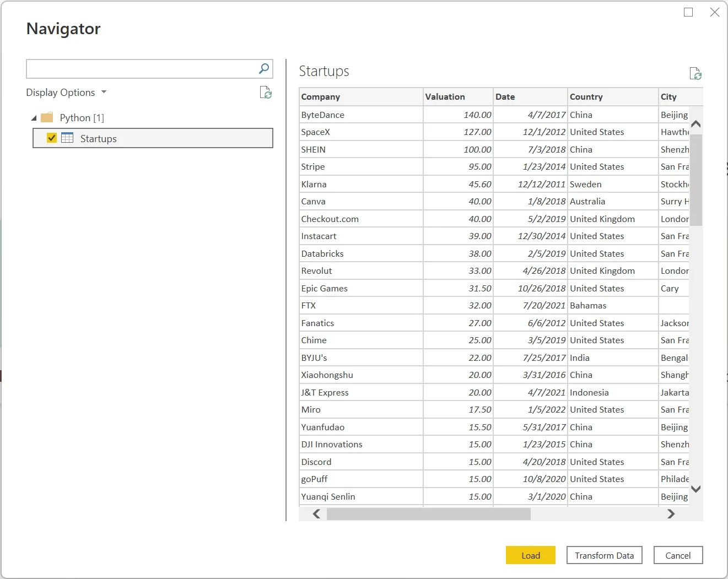728x579 pixels.
Task: Click the Country column header
Action: pyautogui.click(x=613, y=97)
